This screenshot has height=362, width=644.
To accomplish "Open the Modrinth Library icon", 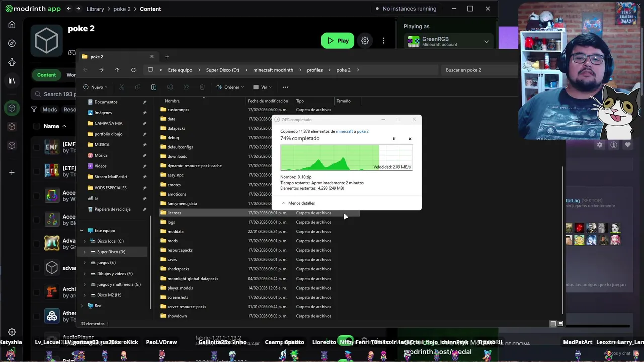I will (12, 80).
